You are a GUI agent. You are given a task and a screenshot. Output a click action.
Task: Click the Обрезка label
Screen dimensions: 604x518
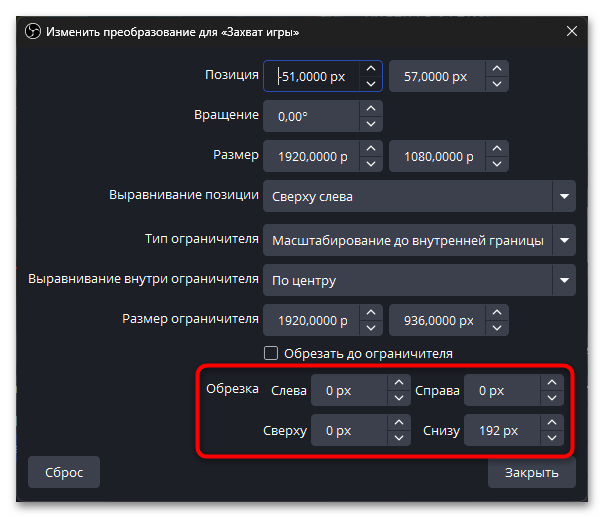pyautogui.click(x=232, y=389)
